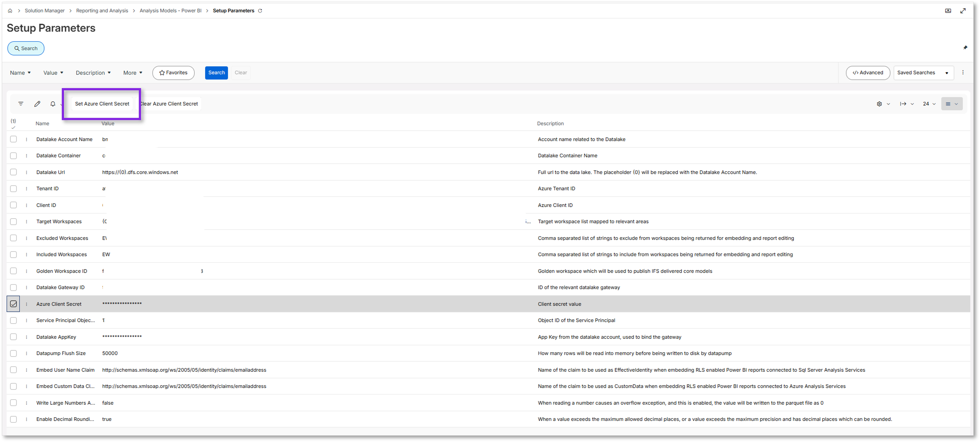Sort by the Name column header

42,124
